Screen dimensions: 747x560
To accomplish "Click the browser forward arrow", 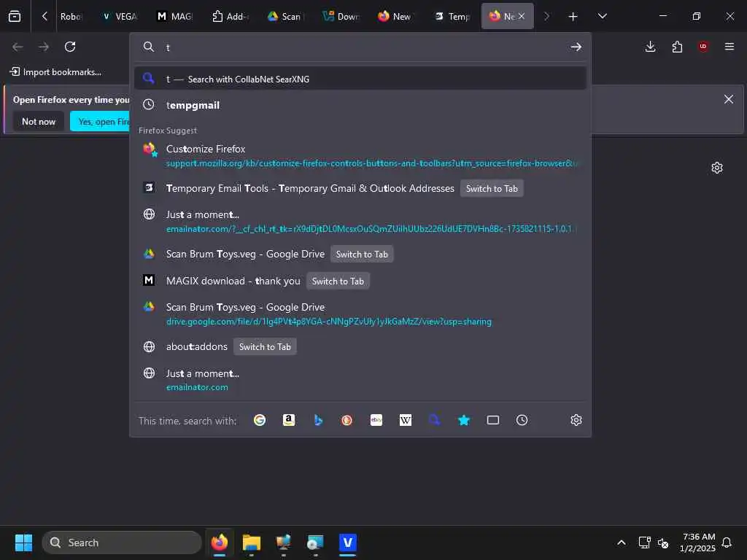I will pyautogui.click(x=44, y=47).
